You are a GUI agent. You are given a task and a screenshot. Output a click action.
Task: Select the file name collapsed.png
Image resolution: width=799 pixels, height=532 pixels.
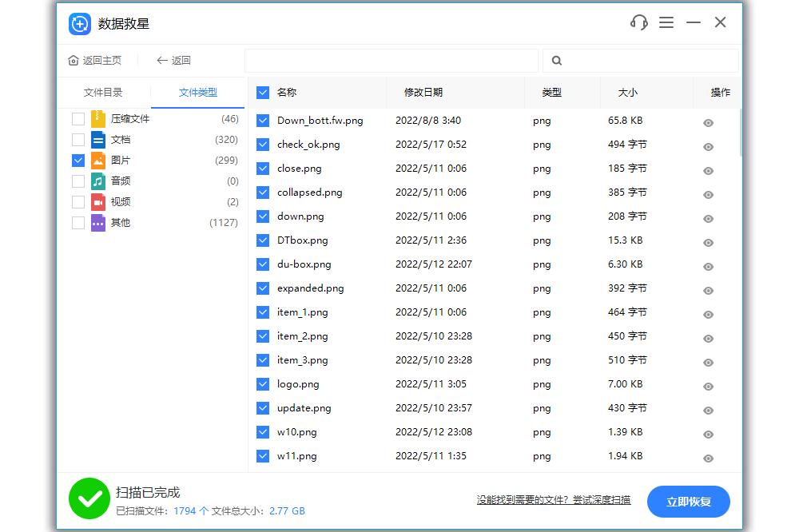click(x=310, y=193)
